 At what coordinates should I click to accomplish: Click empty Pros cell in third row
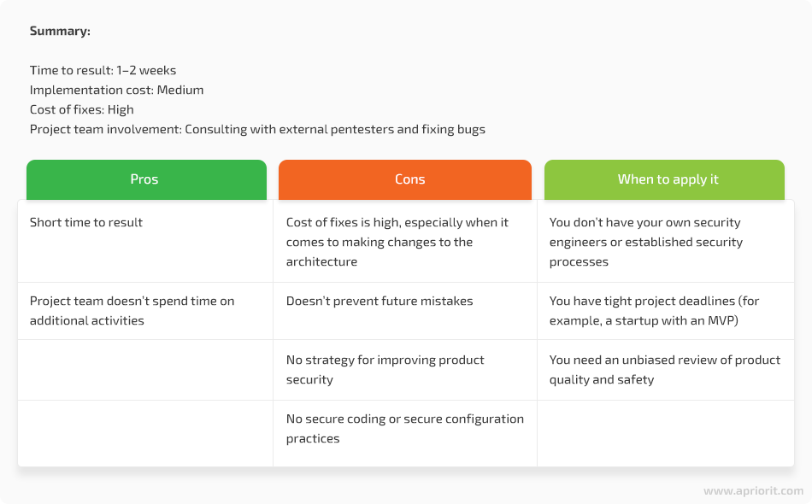[x=145, y=370]
